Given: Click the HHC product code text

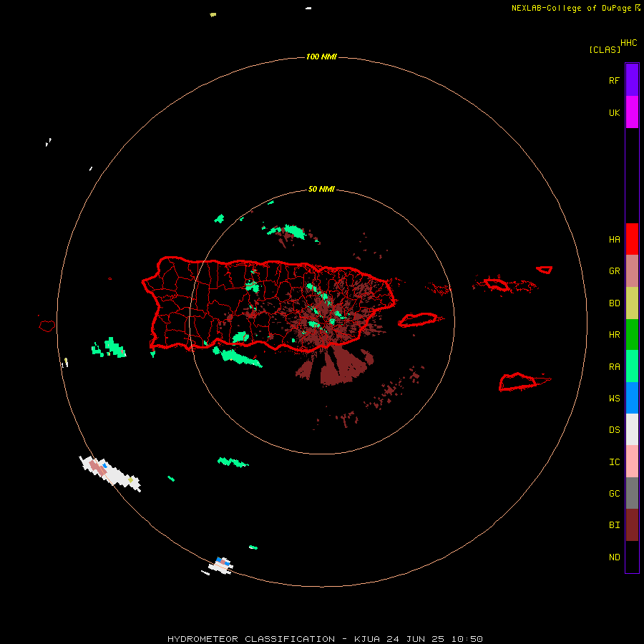Looking at the screenshot, I should point(629,43).
